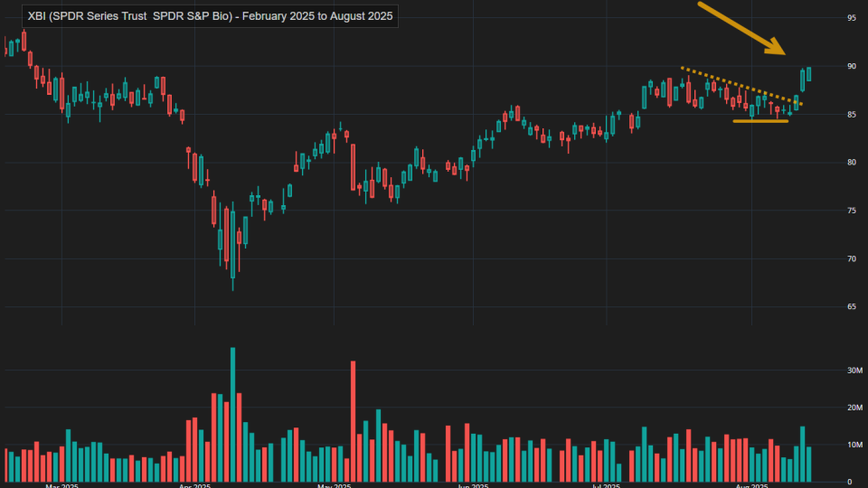Image resolution: width=868 pixels, height=488 pixels.
Task: Click the 30M volume axis label
Action: (854, 371)
